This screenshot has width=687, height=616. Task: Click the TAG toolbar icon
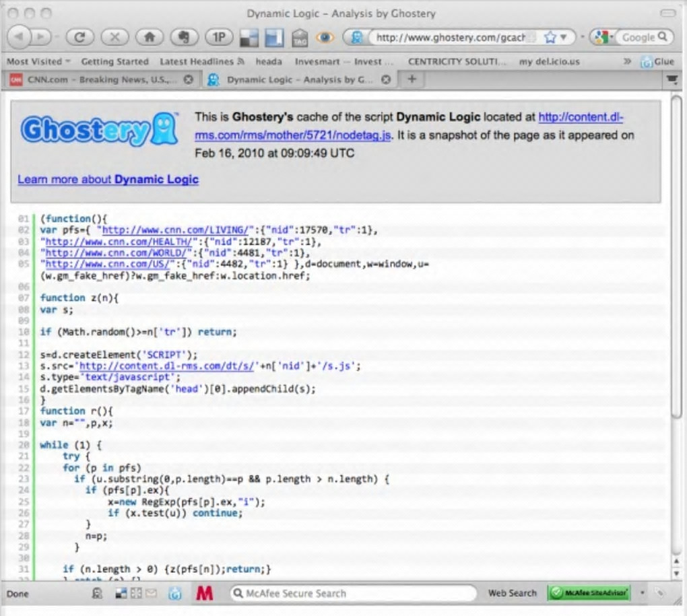300,38
